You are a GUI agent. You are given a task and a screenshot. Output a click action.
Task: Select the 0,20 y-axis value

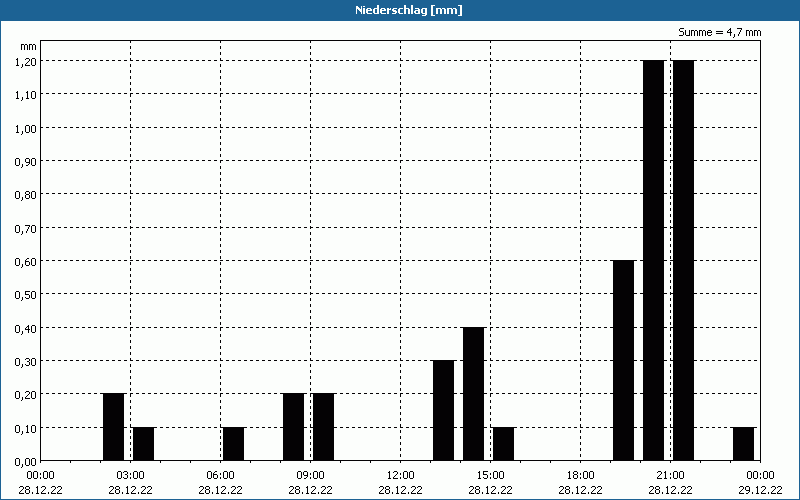pyautogui.click(x=26, y=394)
